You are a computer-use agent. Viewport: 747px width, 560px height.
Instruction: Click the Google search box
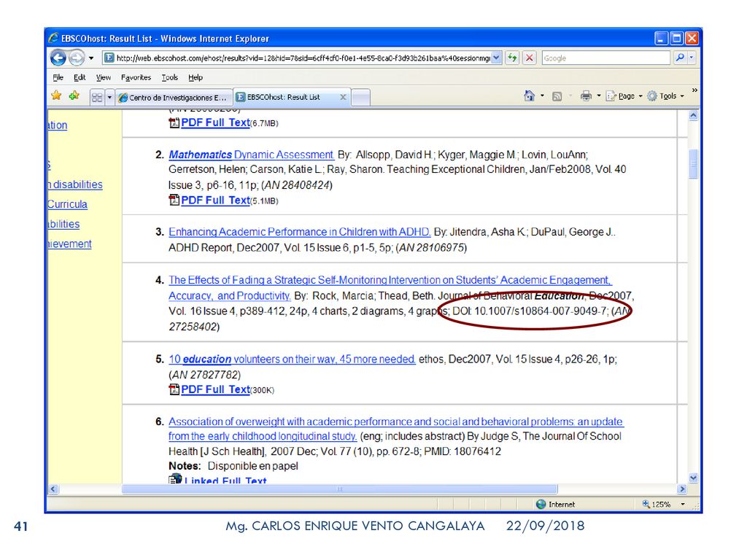(x=605, y=58)
